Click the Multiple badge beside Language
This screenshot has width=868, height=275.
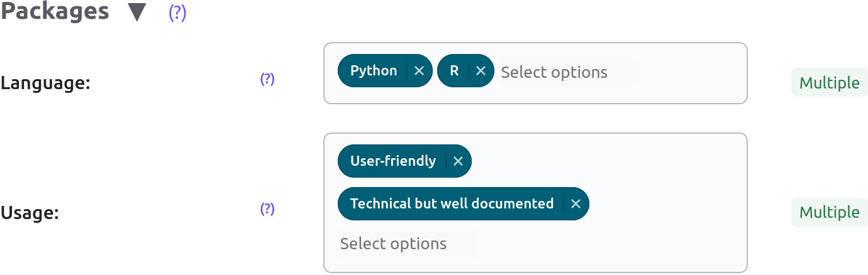829,83
